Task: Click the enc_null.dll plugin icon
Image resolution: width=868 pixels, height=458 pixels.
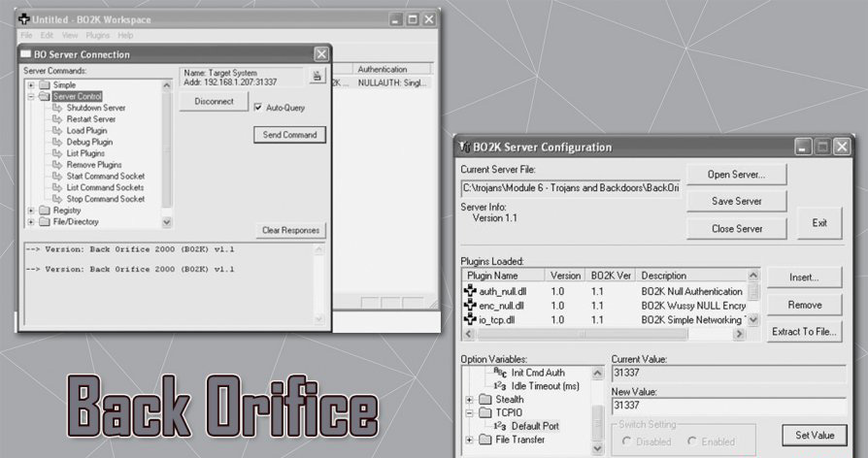Action: 470,306
